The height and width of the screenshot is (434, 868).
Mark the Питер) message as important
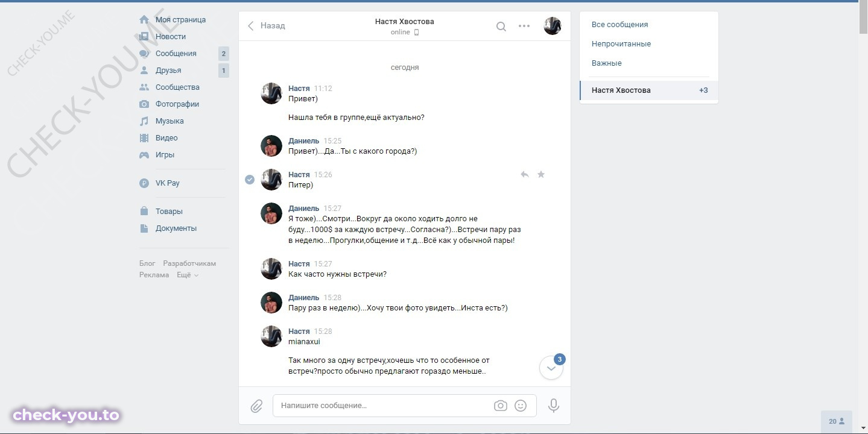tap(541, 175)
